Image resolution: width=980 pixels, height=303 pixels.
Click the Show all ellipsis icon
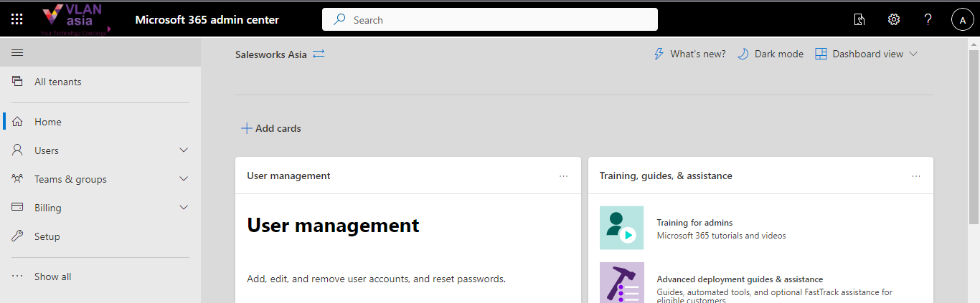(x=17, y=276)
